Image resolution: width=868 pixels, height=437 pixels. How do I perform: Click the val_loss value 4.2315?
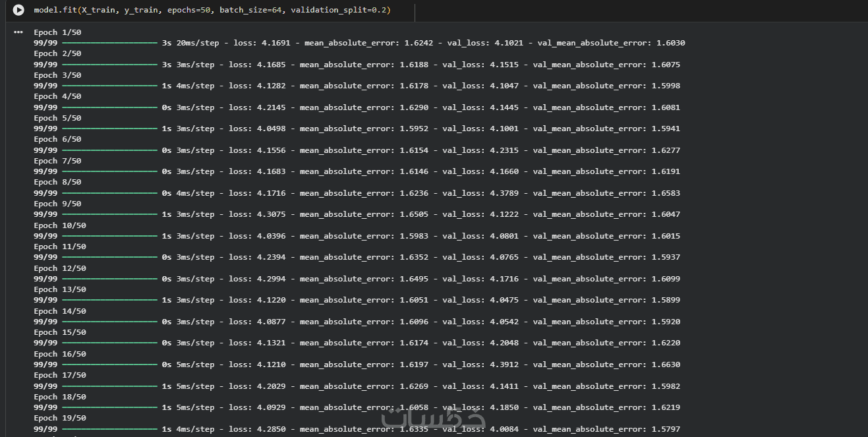[x=504, y=150]
